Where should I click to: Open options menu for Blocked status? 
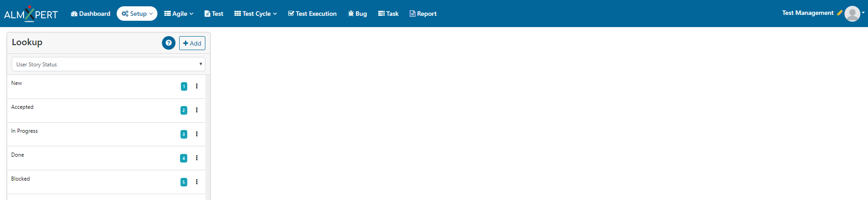pyautogui.click(x=197, y=181)
